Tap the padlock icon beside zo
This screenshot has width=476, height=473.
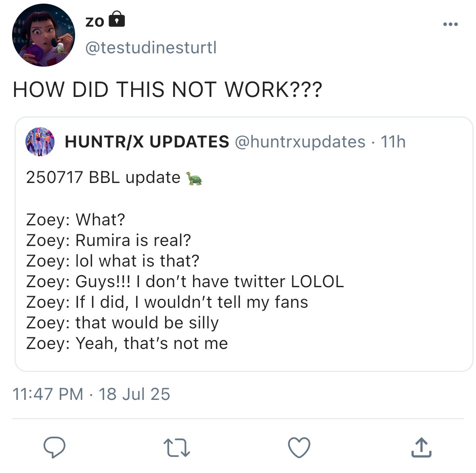click(x=117, y=19)
